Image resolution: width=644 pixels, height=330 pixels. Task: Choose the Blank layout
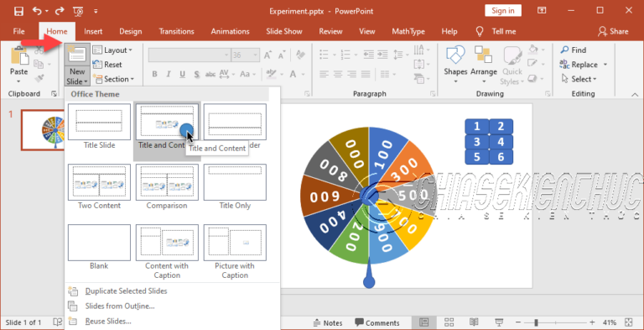[99, 248]
